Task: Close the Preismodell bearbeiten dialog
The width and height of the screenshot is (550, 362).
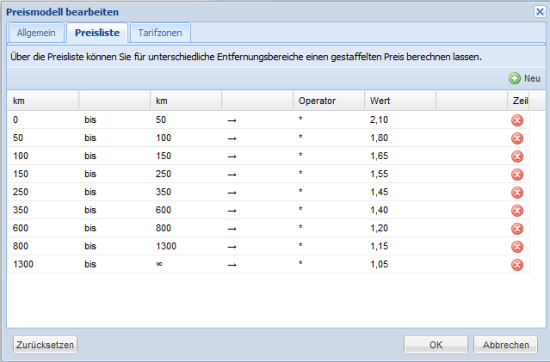Action: pos(540,12)
